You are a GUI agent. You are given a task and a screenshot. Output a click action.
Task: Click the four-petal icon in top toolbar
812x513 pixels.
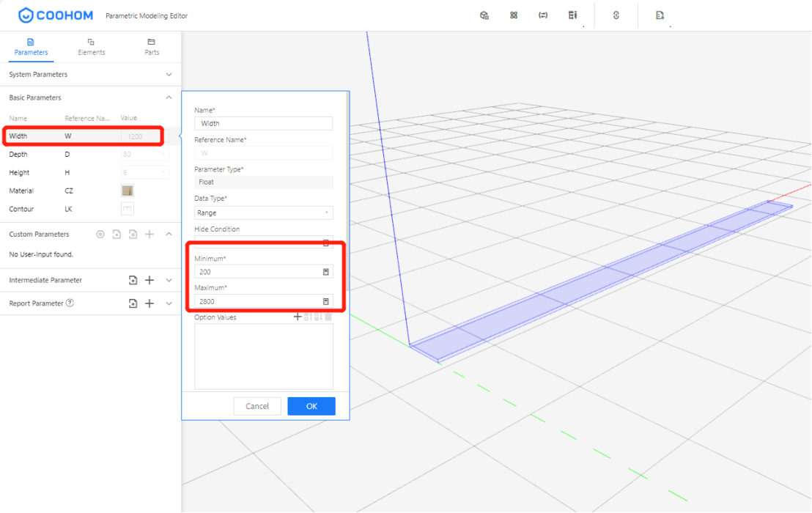[x=514, y=15]
